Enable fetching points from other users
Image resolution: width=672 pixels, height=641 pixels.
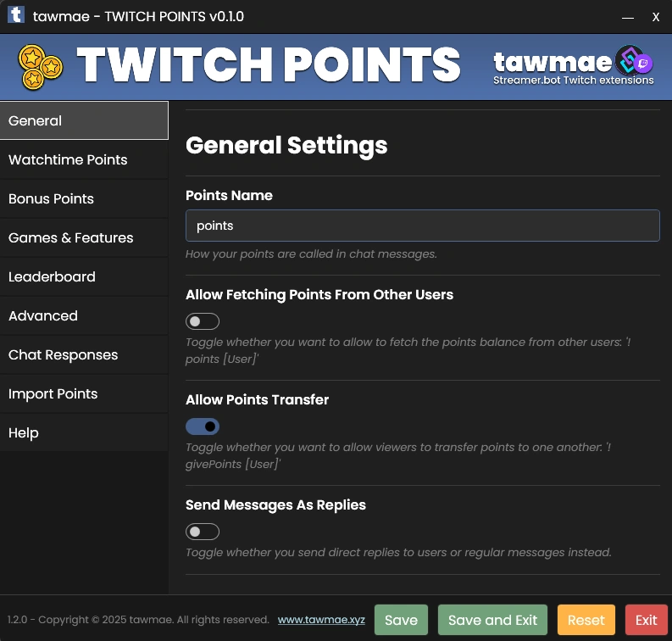[203, 321]
